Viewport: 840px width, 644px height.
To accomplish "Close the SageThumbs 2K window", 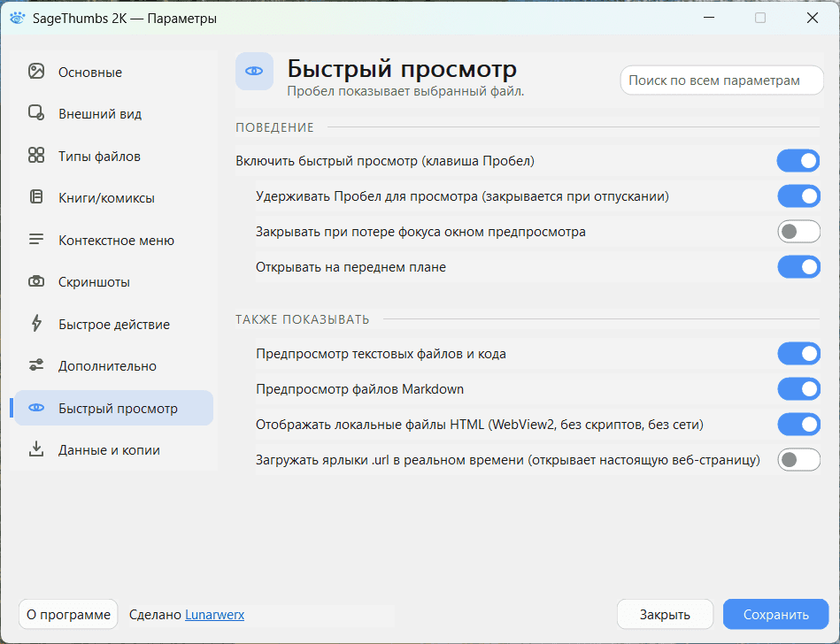I will coord(813,18).
